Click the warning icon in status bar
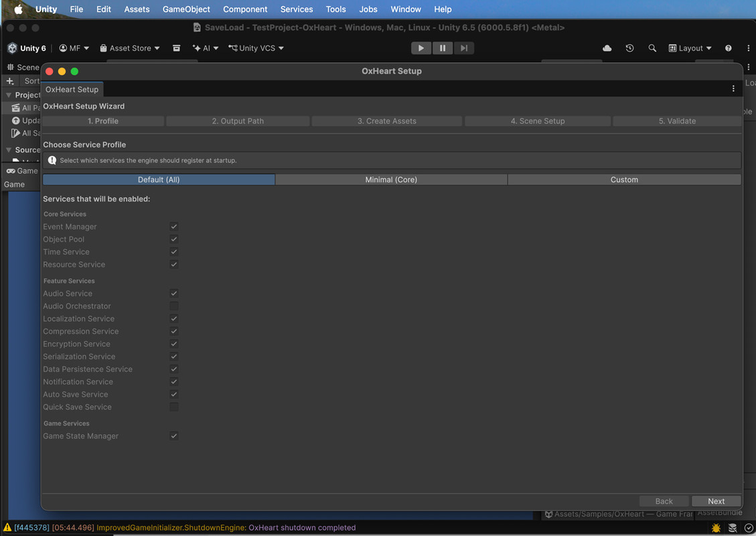The height and width of the screenshot is (536, 756). [x=7, y=527]
